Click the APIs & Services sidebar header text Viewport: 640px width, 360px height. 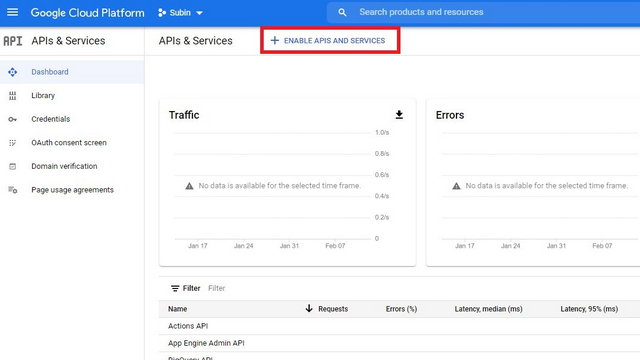coord(68,41)
